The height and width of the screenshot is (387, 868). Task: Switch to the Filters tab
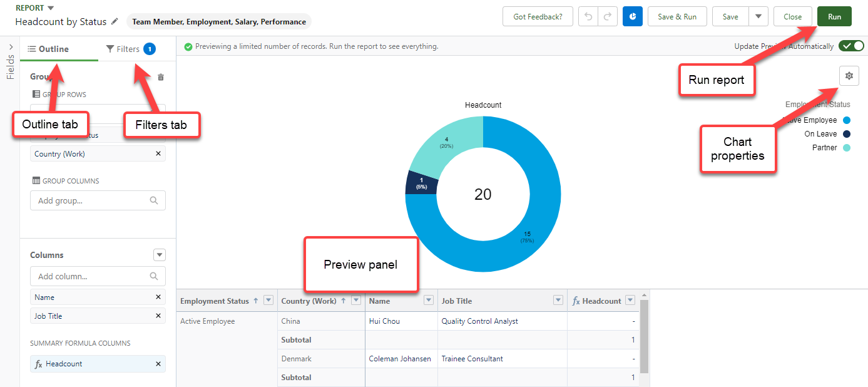[x=129, y=49]
